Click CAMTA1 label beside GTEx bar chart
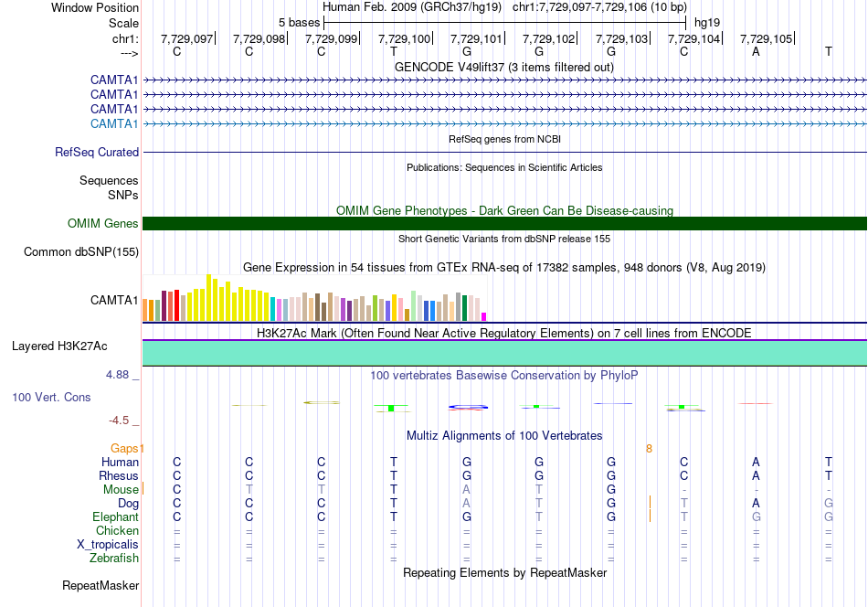Viewport: 868px width, 607px height. click(x=114, y=300)
